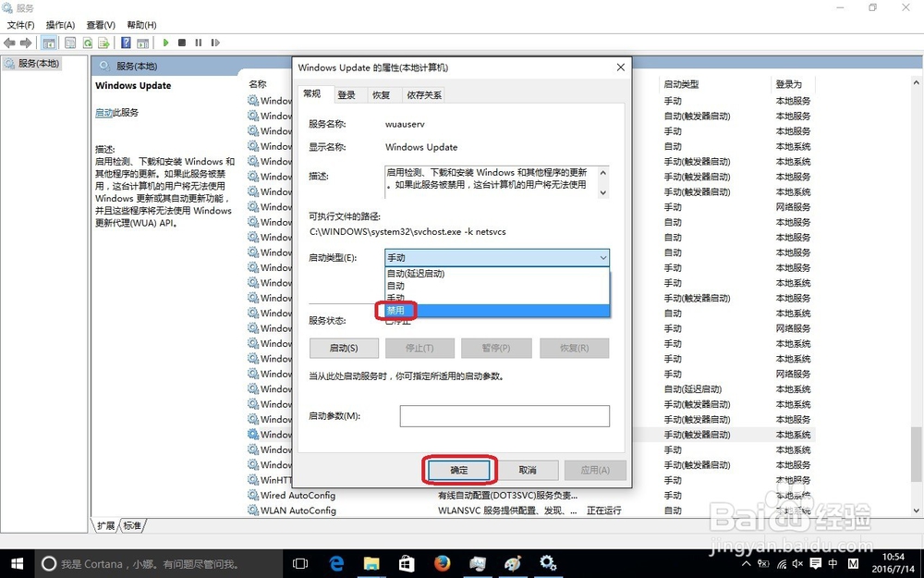Click the Show/Hide Console Tree toolbar icon

point(48,43)
